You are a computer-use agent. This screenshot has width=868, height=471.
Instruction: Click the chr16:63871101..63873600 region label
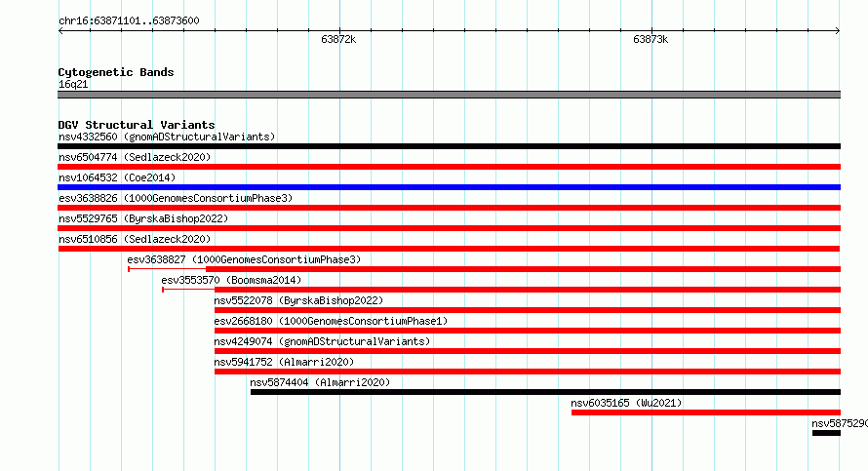tap(129, 20)
